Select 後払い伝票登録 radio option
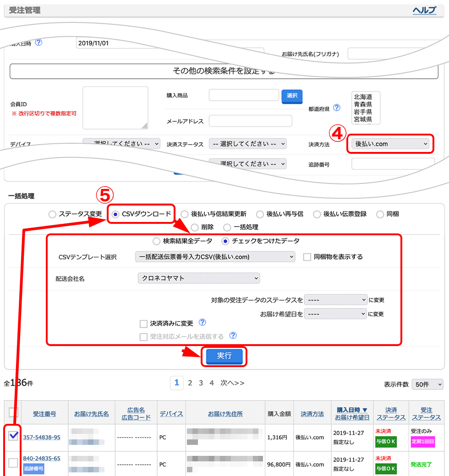The height and width of the screenshot is (476, 449). [317, 214]
